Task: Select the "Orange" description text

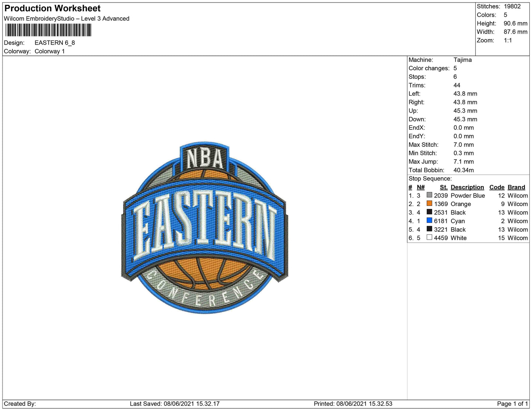Action: click(x=461, y=204)
